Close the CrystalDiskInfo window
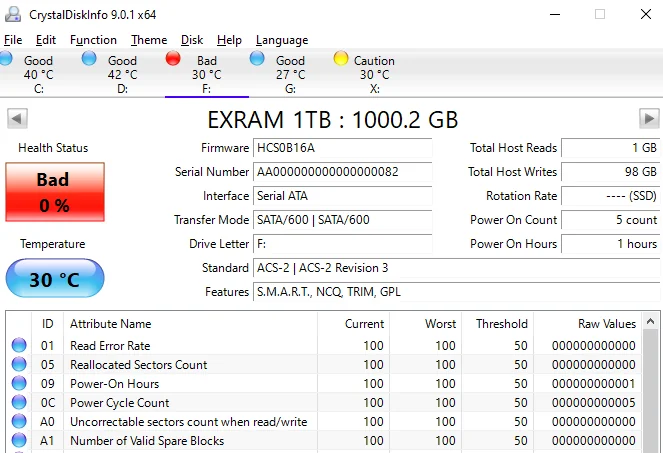Image resolution: width=663 pixels, height=453 pixels. tap(646, 14)
